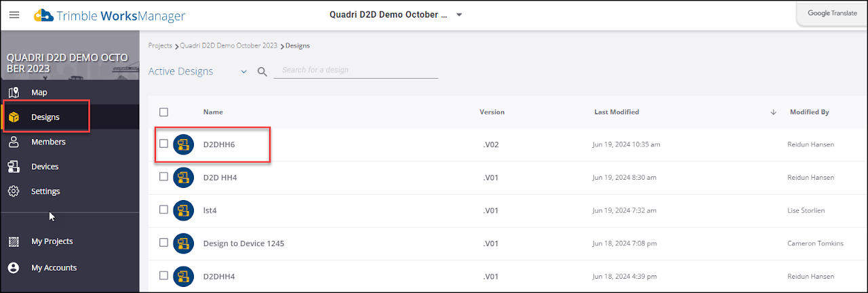
Task: Click the Last Modified sort arrow
Action: (x=774, y=113)
